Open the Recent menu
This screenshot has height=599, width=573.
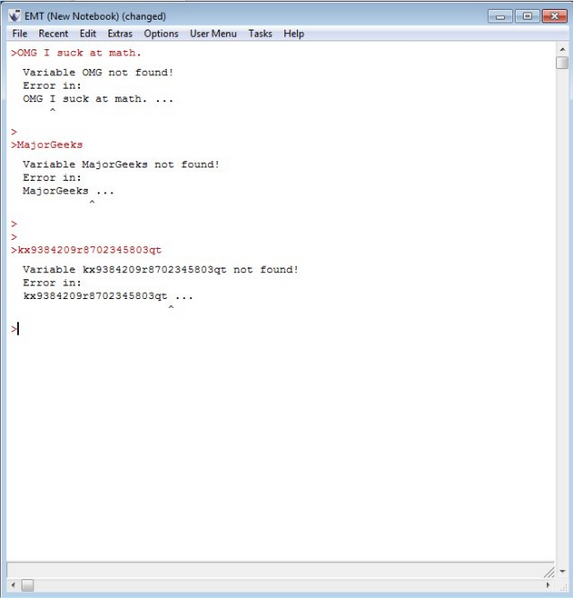coord(53,34)
